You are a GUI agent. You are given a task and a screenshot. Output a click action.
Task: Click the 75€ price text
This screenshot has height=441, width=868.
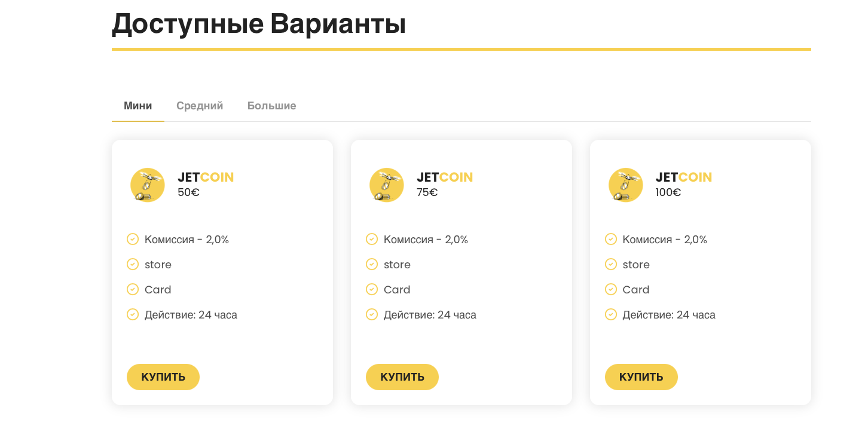point(427,192)
